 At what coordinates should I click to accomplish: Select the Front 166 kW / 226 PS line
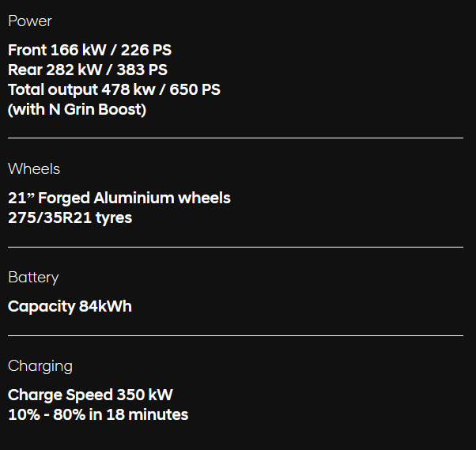pyautogui.click(x=89, y=50)
